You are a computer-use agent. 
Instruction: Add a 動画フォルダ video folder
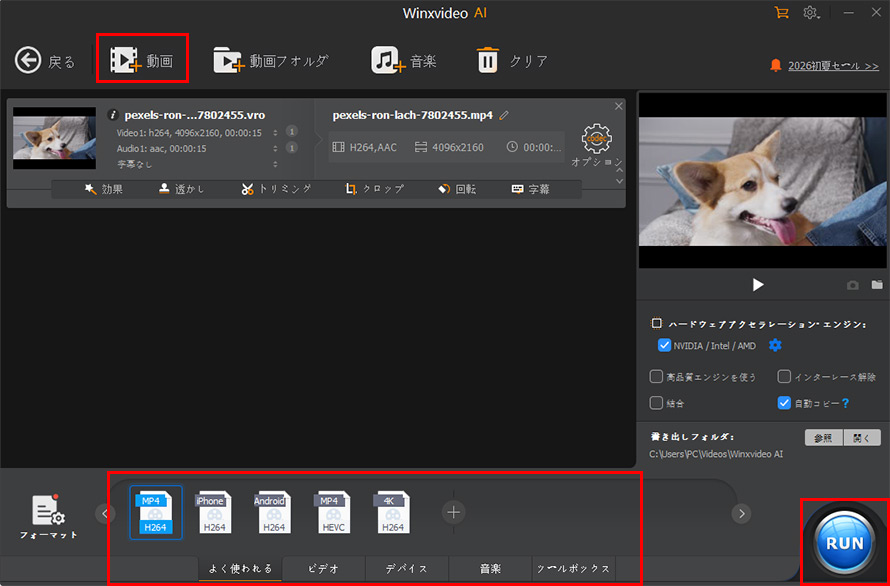(x=271, y=60)
